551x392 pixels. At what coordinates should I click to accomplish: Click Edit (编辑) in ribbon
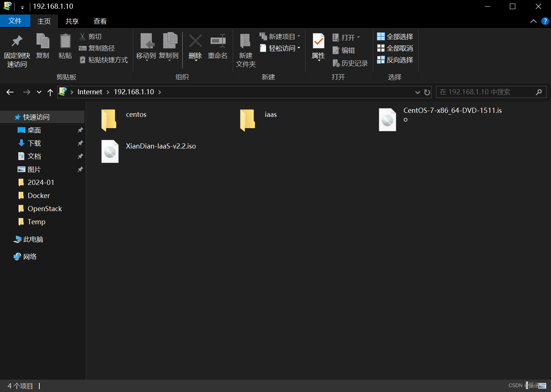344,50
